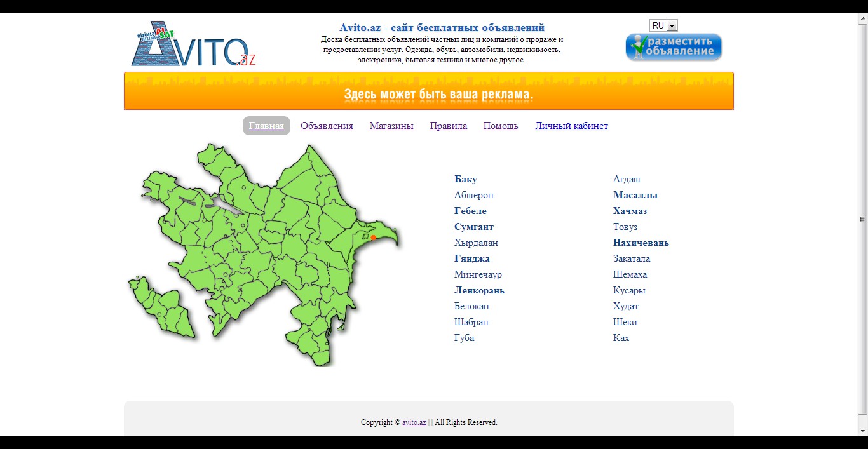Image resolution: width=868 pixels, height=449 pixels.
Task: Open the Правила menu item
Action: tap(449, 126)
